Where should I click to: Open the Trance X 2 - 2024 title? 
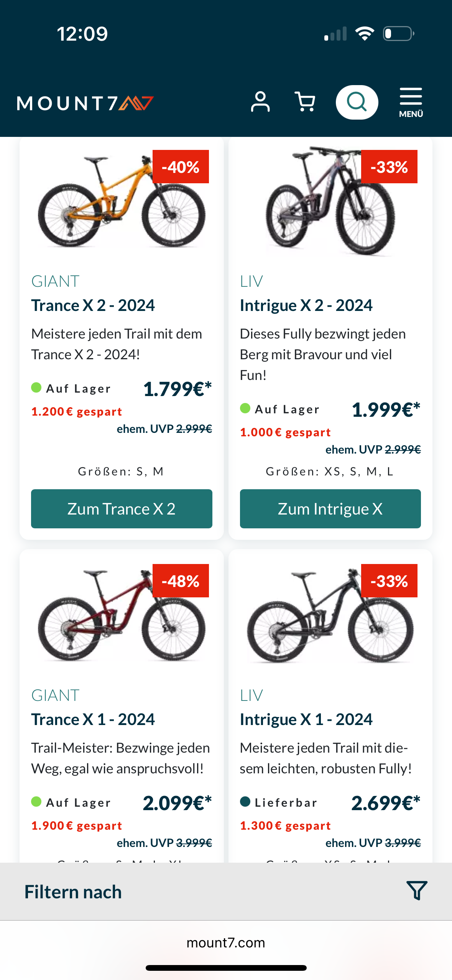[93, 305]
